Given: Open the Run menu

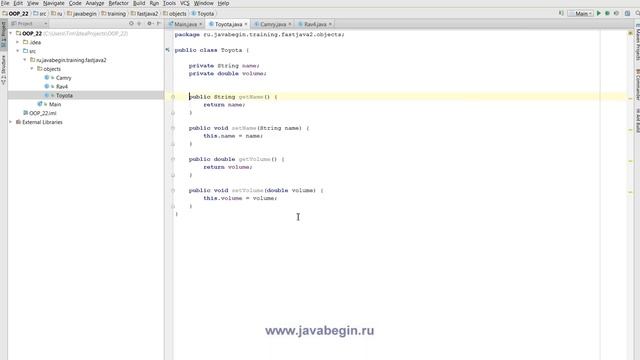Looking at the screenshot, I should pos(154,3).
